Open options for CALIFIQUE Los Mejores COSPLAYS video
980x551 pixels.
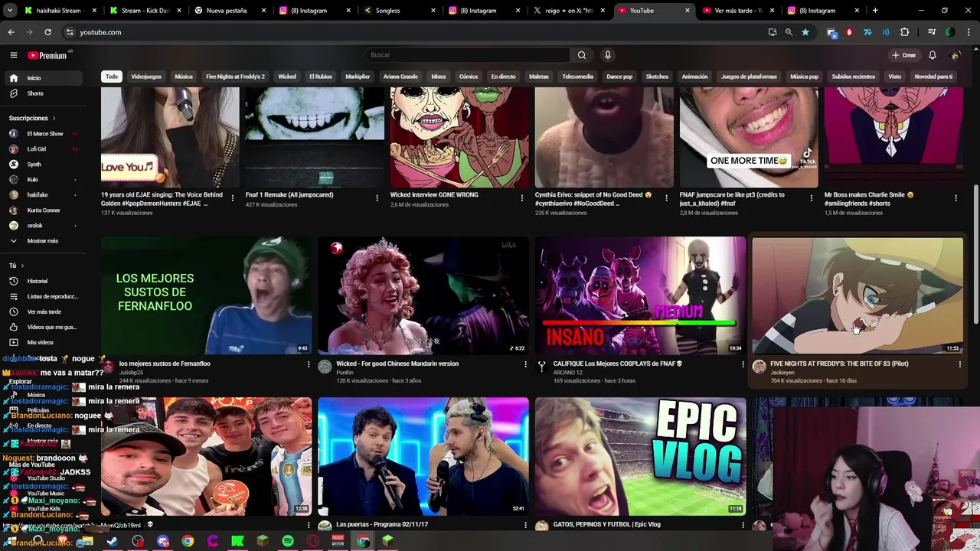pos(742,364)
